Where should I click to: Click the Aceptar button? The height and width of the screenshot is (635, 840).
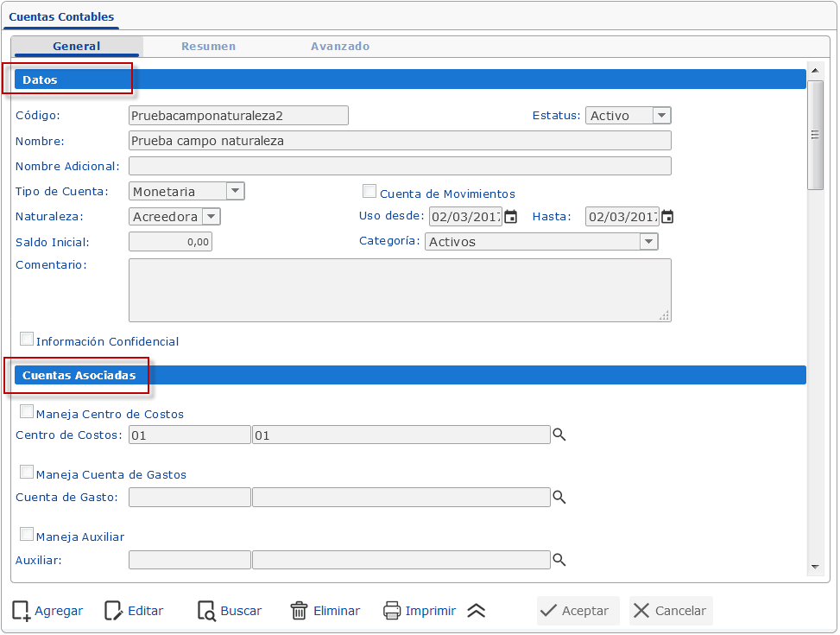pos(577,611)
